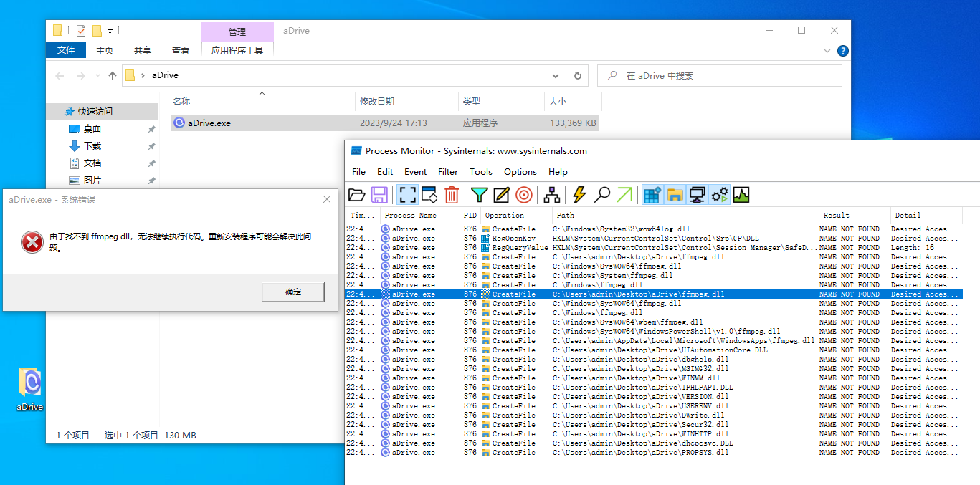Open the File menu in Process Monitor

tap(358, 171)
